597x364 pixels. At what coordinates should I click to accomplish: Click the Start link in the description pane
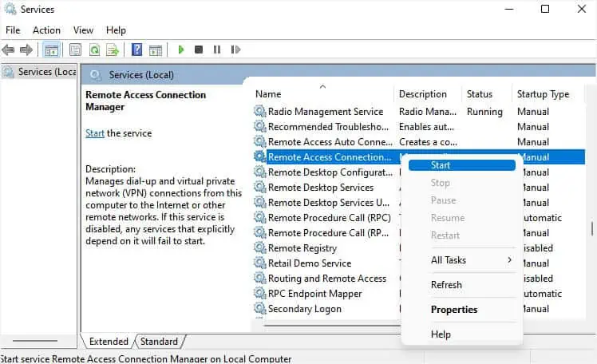[94, 133]
